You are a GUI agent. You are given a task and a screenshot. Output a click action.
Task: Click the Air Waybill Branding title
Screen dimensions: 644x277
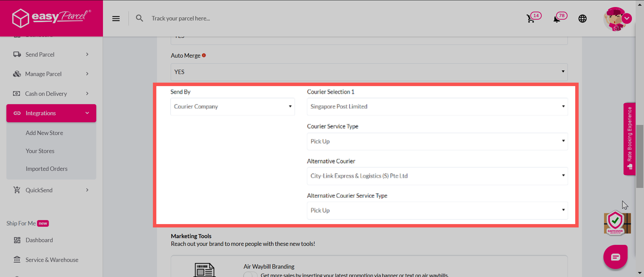click(269, 267)
